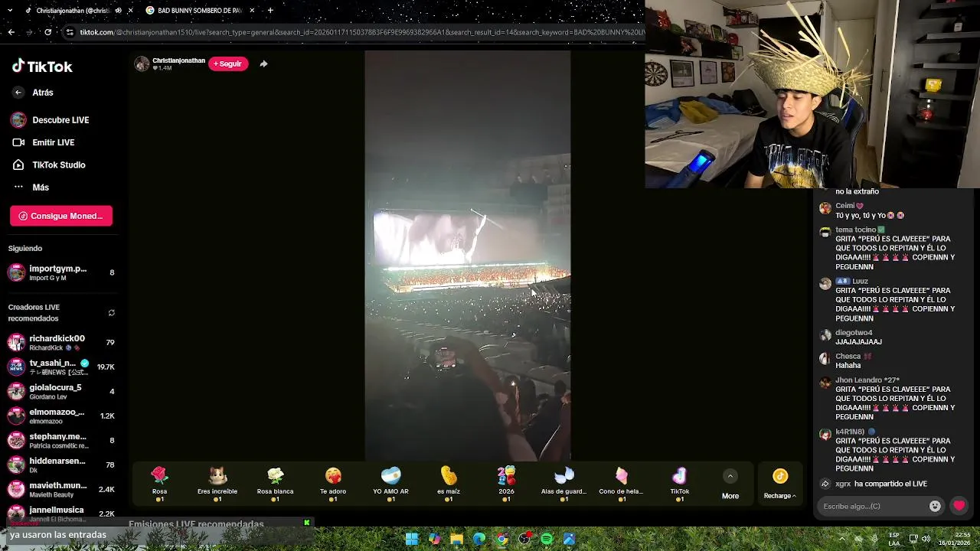Viewport: 980px width, 551px height.
Task: Send the es maíz gift
Action: (x=449, y=484)
